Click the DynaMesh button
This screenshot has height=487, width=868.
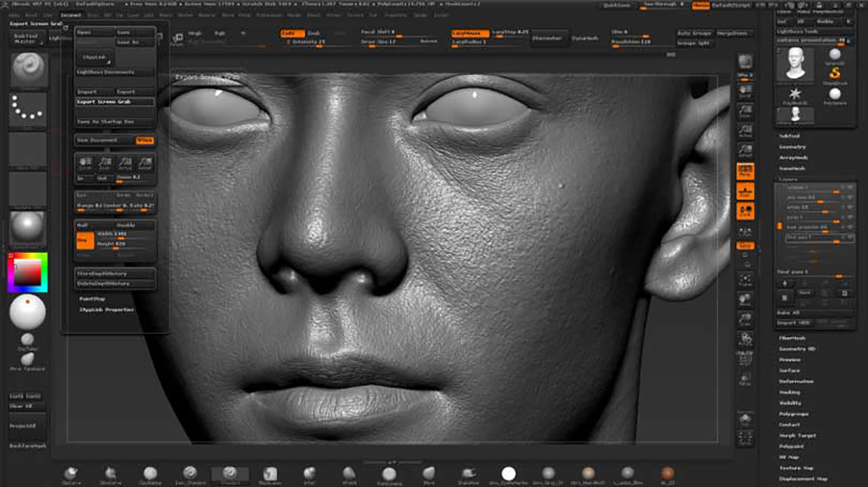[584, 38]
